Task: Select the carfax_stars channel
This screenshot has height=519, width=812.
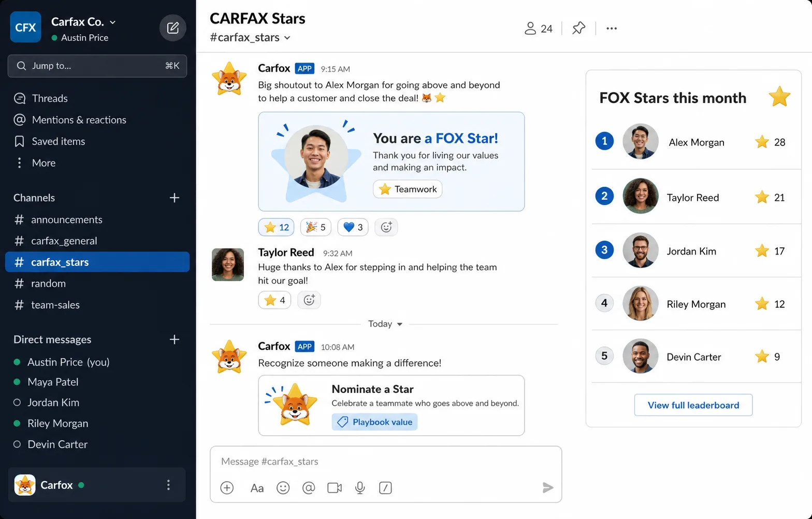Action: 97,262
